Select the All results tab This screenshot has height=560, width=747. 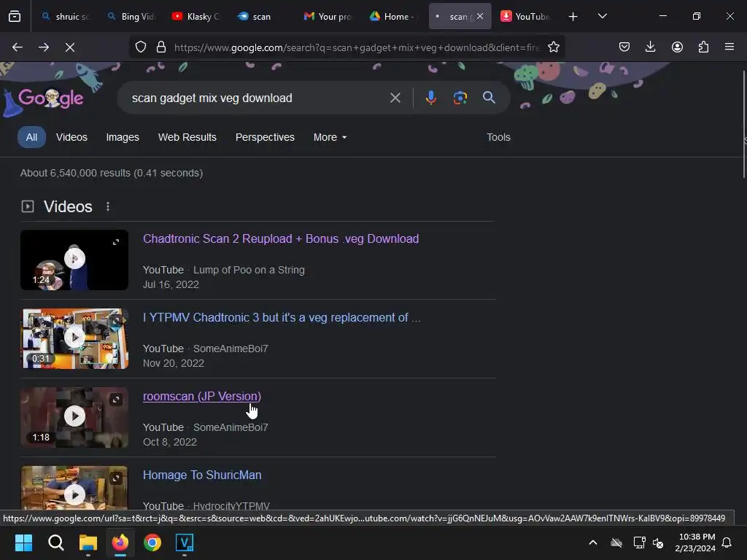click(x=31, y=137)
